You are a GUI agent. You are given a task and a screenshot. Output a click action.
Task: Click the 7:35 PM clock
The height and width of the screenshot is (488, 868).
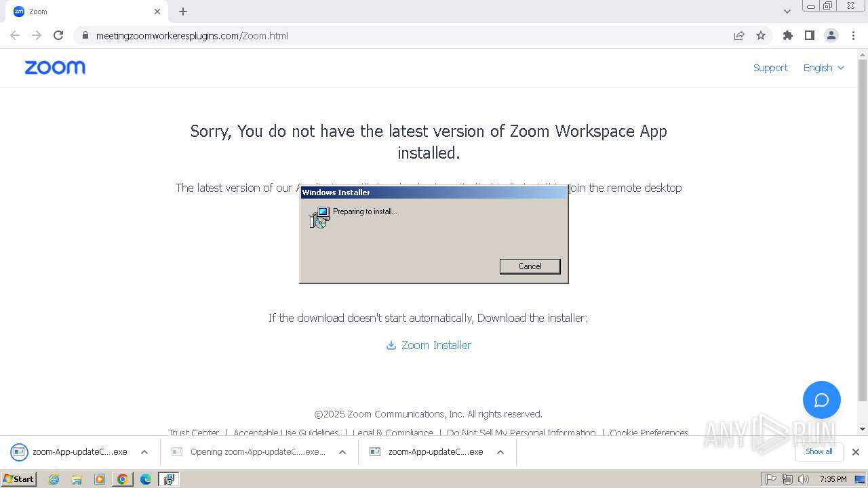(833, 479)
